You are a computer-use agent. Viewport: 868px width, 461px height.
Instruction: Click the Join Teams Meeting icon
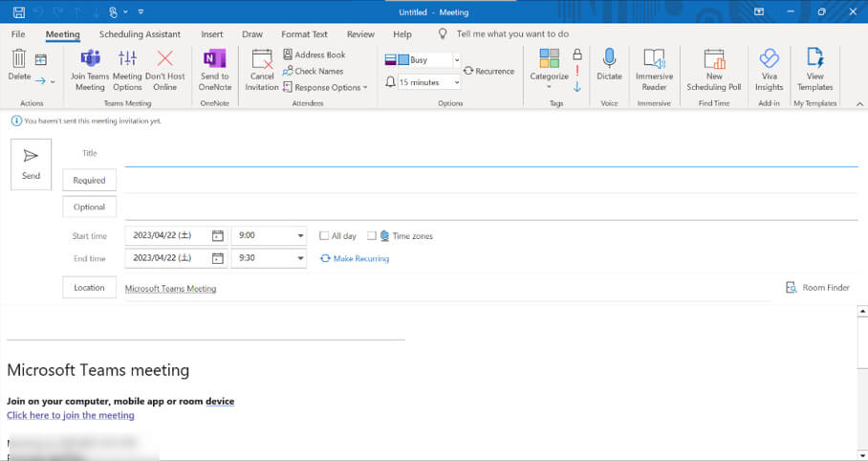tap(90, 59)
